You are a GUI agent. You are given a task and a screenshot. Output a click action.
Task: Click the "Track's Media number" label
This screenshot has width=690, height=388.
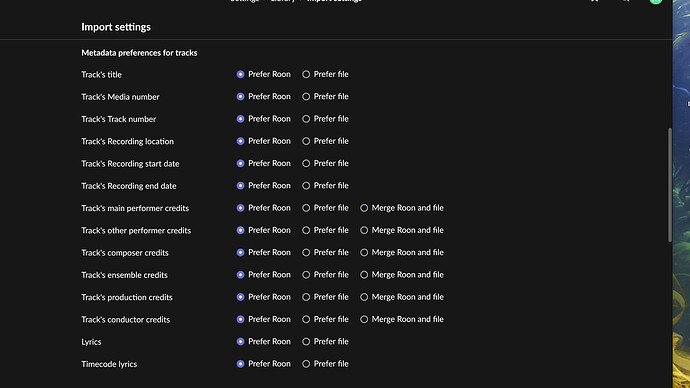[120, 97]
